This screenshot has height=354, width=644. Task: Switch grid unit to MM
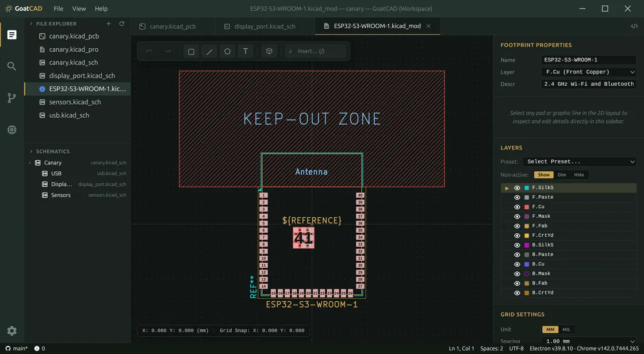point(550,329)
